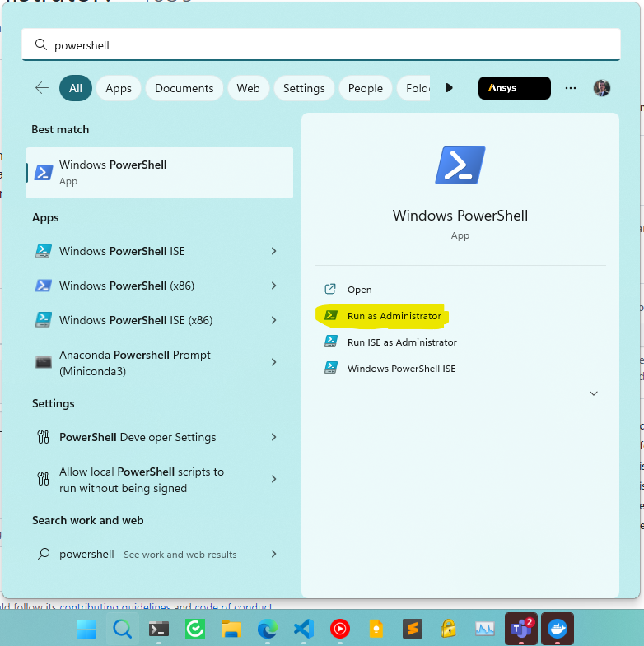Open the Terminal app from the taskbar
644x646 pixels.
click(x=159, y=629)
